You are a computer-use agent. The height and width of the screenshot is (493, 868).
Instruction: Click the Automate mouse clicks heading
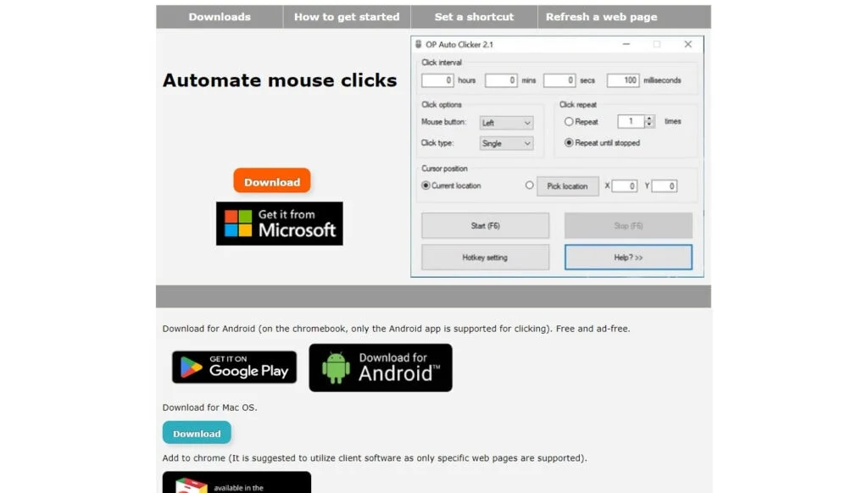click(280, 80)
